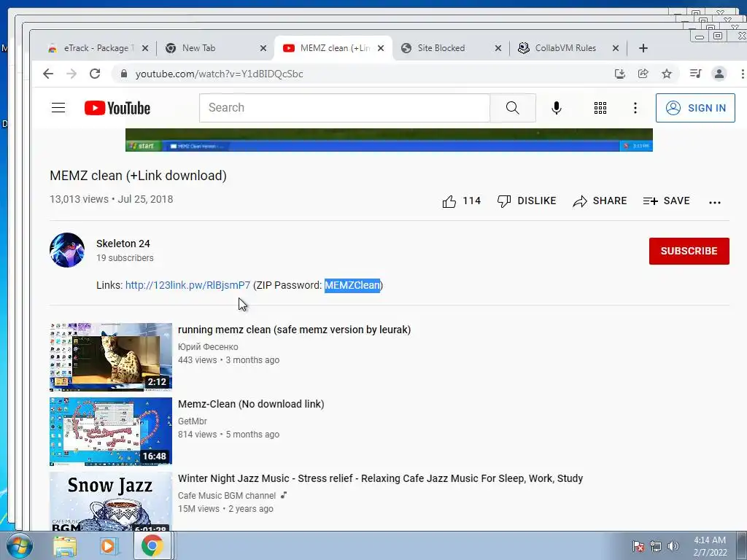747x560 pixels.
Task: Click the YouTube logo
Action: tap(117, 108)
